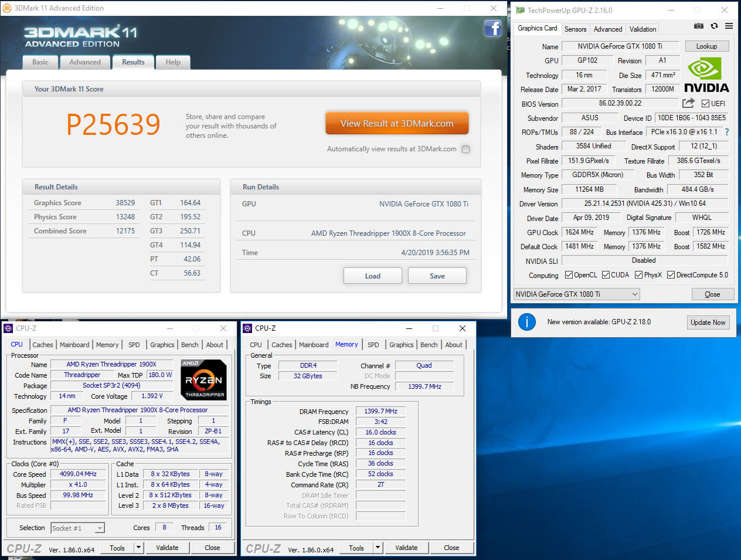This screenshot has height=560, width=741.
Task: Open the Help tab in 3DMark 11
Action: coord(173,62)
